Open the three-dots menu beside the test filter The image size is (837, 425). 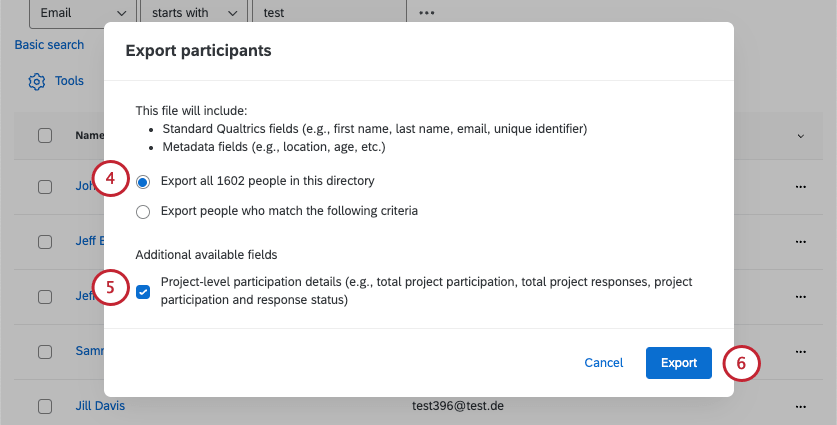click(427, 13)
